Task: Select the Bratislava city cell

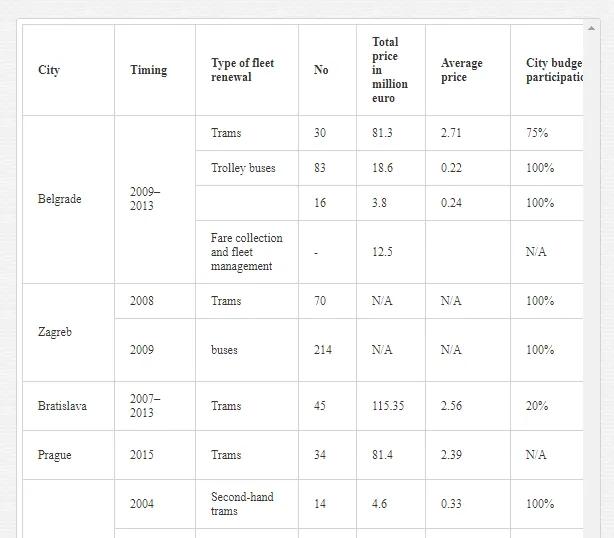Action: pyautogui.click(x=62, y=406)
